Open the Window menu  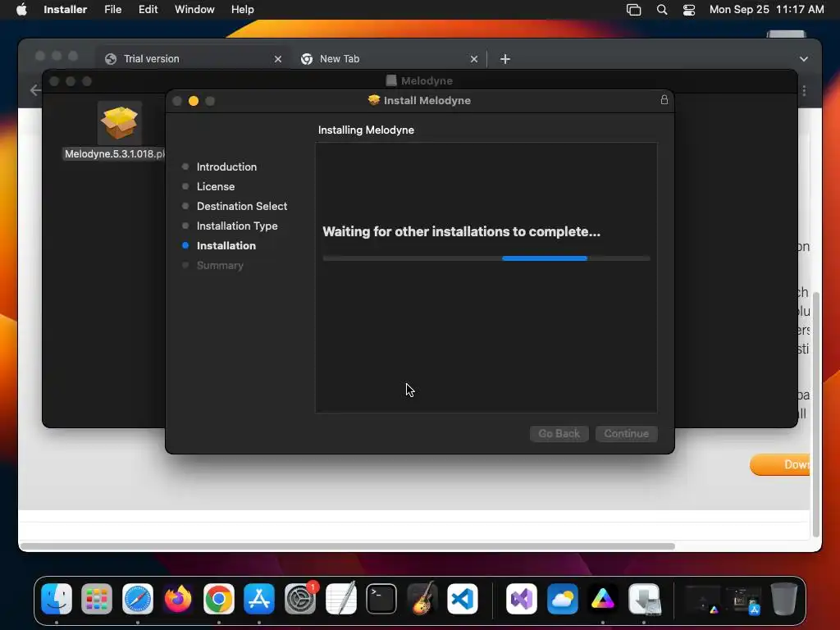pyautogui.click(x=194, y=10)
